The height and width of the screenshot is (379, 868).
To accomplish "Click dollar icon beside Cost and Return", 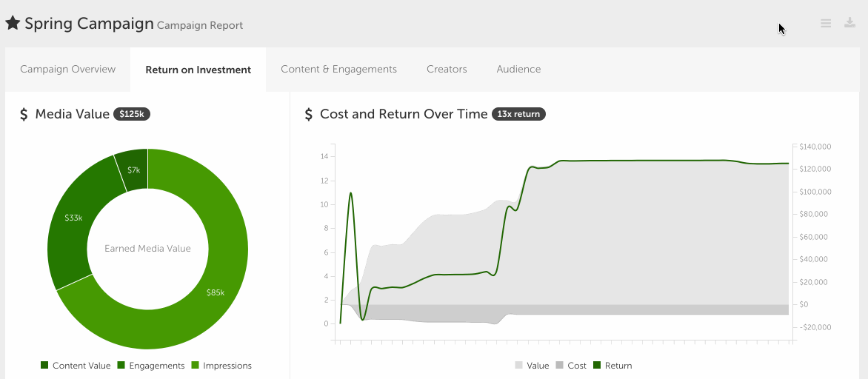I will (309, 114).
